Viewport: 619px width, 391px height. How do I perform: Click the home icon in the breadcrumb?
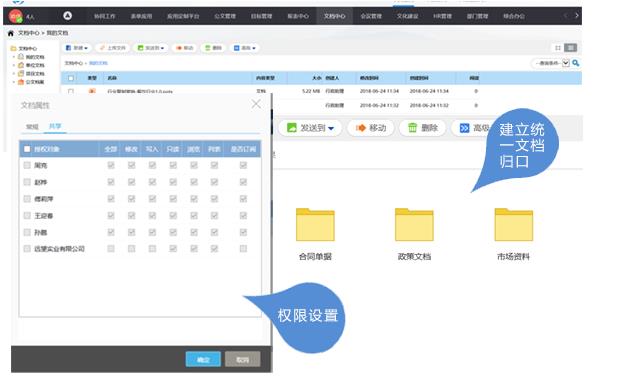pyautogui.click(x=11, y=33)
